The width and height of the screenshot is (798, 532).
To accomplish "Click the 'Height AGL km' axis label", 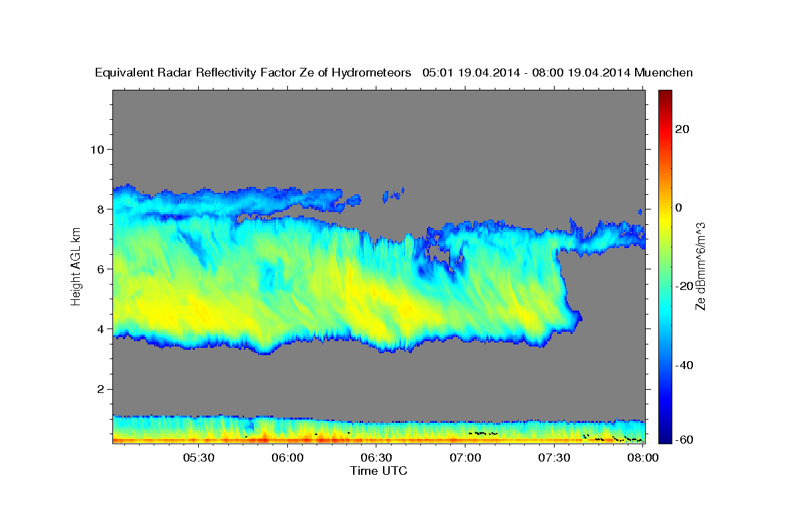I will tap(76, 266).
